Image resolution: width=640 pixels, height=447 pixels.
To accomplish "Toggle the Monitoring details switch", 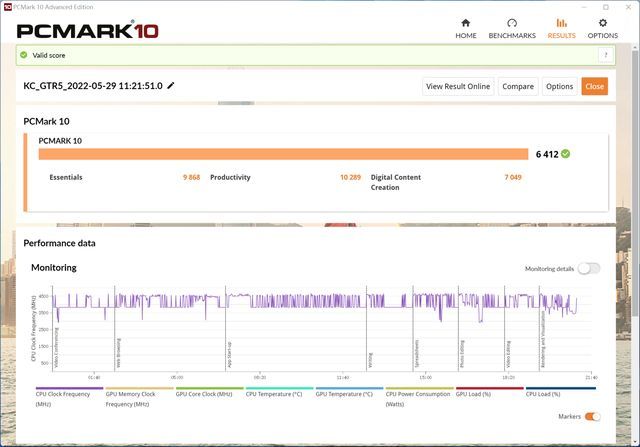I will (589, 269).
